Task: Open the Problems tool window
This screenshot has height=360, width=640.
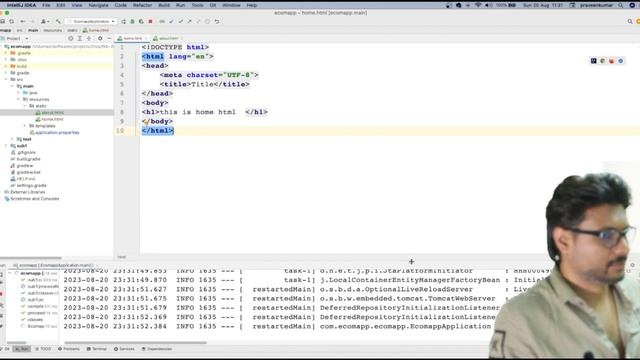Action: coord(69,349)
